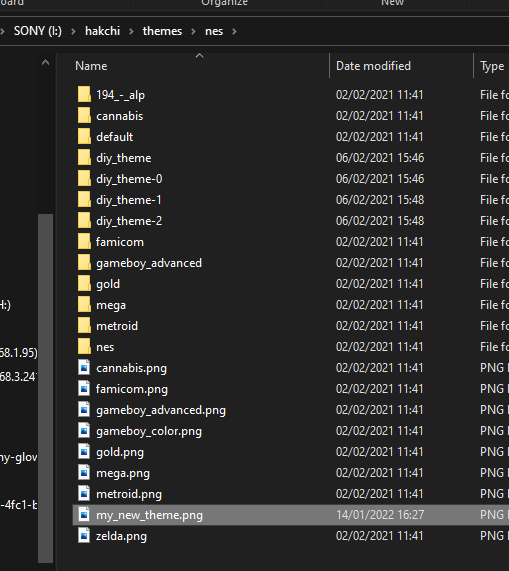Select the 194_-_alp folder icon
509x571 pixels.
[x=84, y=95]
